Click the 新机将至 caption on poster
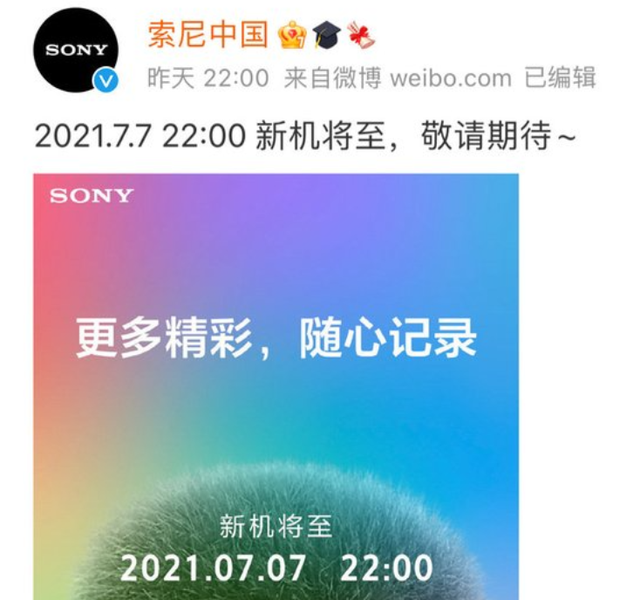This screenshot has width=640, height=600. [276, 527]
